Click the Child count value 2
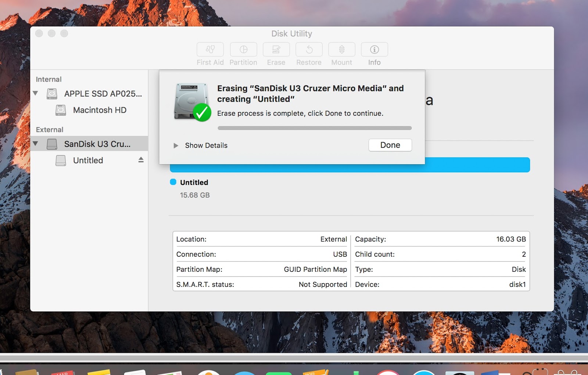Screen dimensions: 588x375 pos(524,254)
